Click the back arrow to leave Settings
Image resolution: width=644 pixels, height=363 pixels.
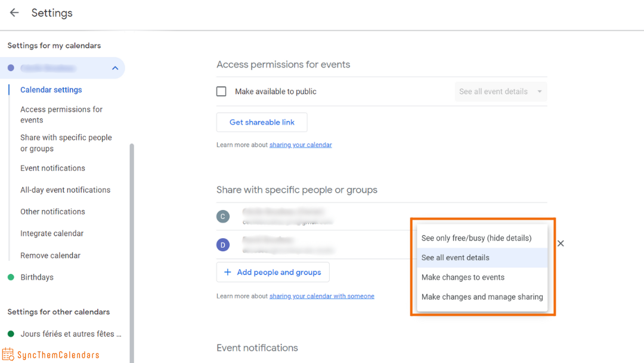coord(14,13)
